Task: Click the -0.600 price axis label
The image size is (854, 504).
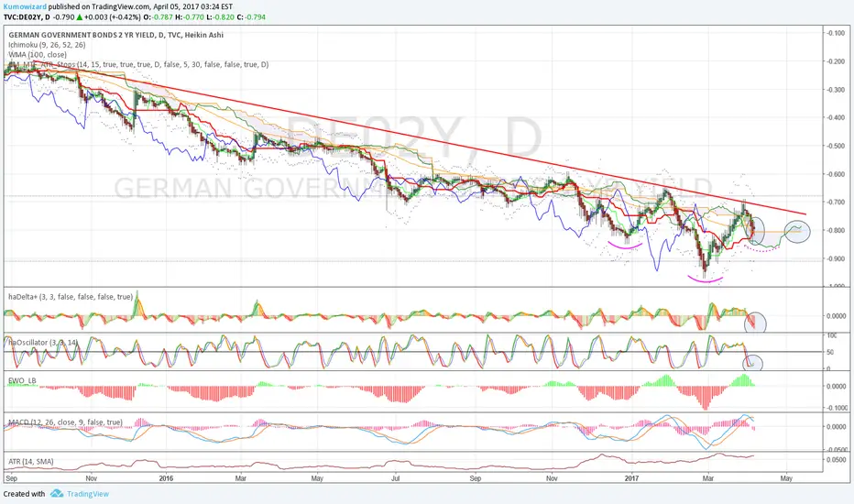Action: pos(836,174)
